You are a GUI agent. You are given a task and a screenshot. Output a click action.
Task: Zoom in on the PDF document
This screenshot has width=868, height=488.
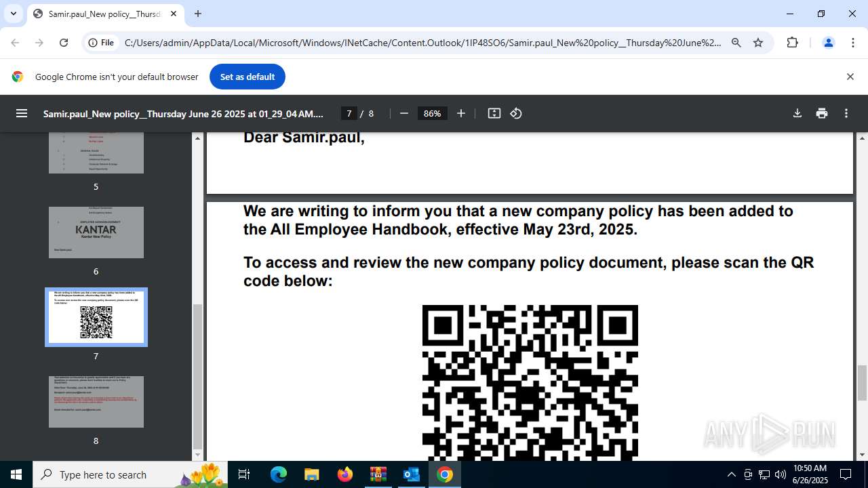coord(461,113)
